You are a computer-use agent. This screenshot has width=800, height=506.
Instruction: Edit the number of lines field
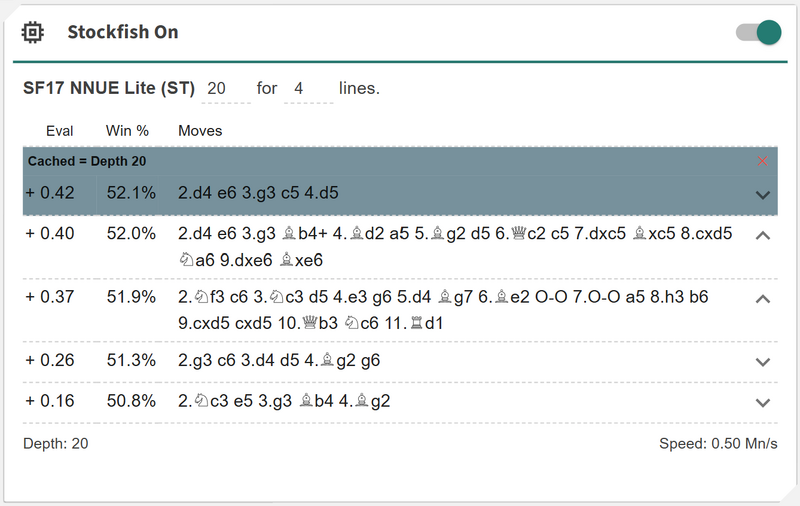307,89
